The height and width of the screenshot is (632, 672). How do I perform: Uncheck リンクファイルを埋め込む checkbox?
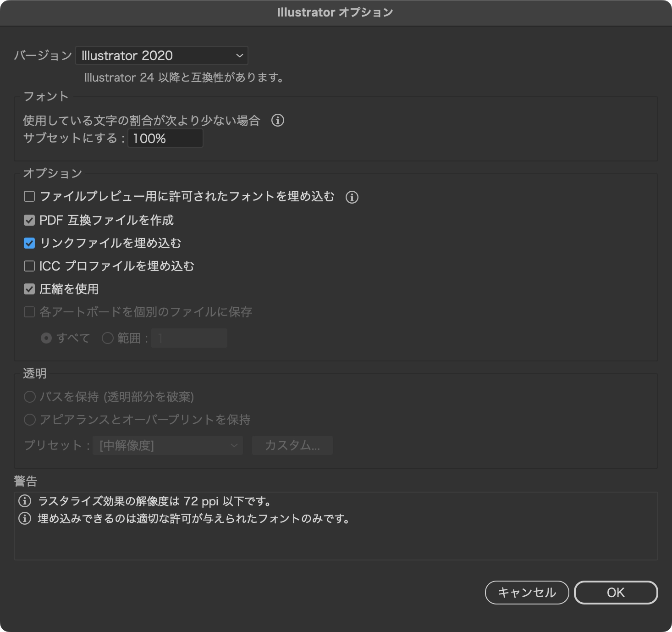[x=29, y=243]
